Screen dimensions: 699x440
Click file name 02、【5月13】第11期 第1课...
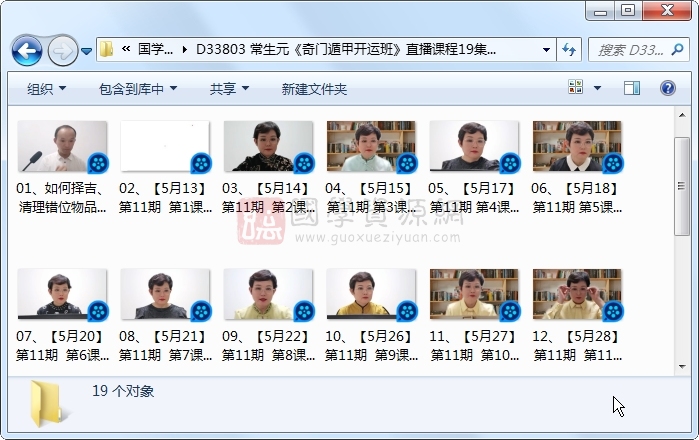[165, 197]
